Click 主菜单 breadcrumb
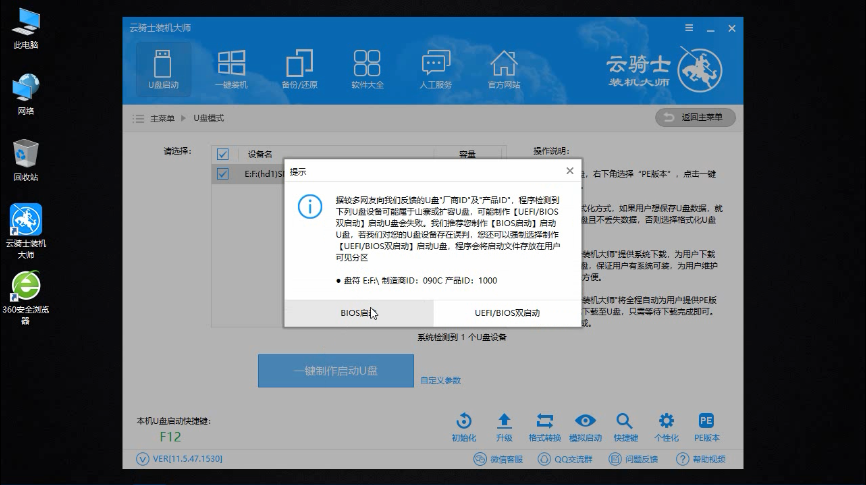The width and height of the screenshot is (866, 485). [x=162, y=118]
